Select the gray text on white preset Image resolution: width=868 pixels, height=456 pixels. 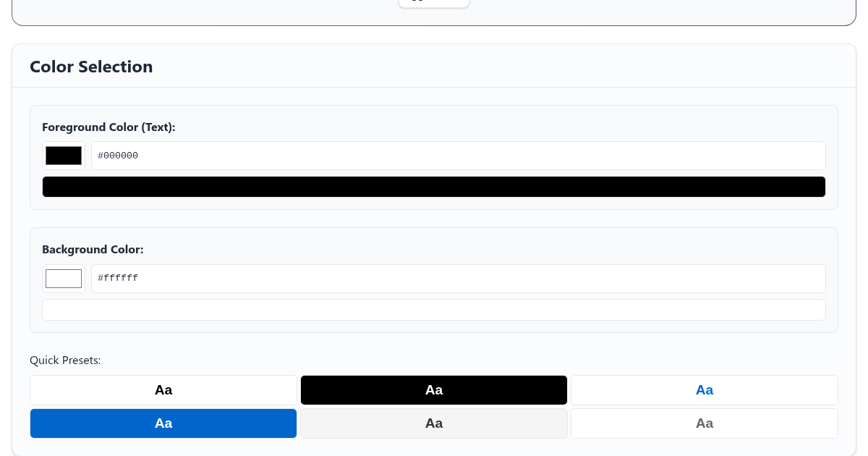705,423
